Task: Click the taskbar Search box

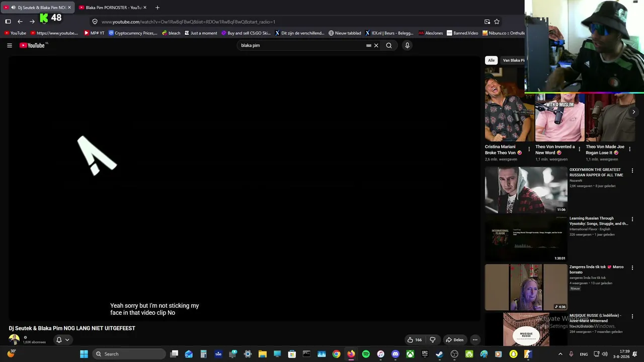Action: 129,354
